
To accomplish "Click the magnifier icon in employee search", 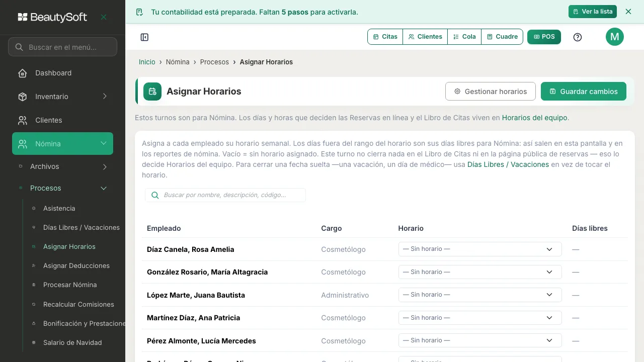I will [x=155, y=195].
